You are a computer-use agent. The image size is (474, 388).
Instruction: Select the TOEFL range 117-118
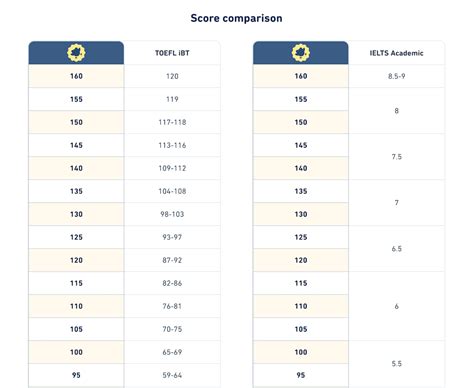(172, 122)
